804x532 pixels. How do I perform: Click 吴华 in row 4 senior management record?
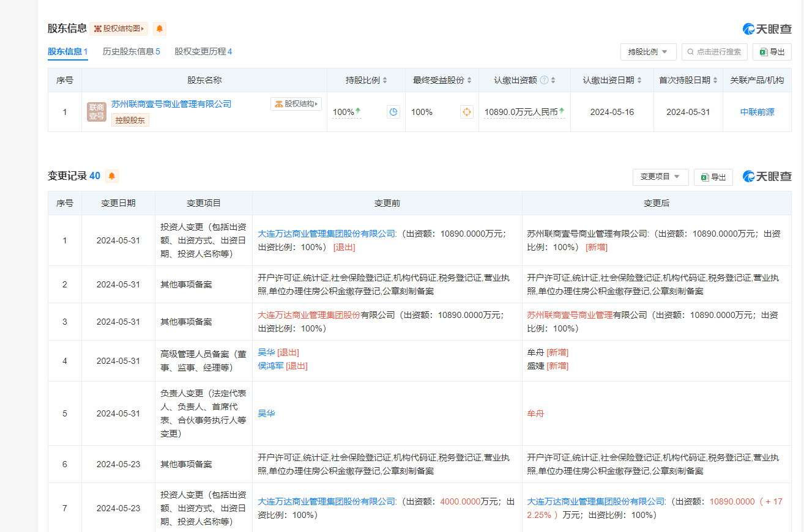point(266,353)
